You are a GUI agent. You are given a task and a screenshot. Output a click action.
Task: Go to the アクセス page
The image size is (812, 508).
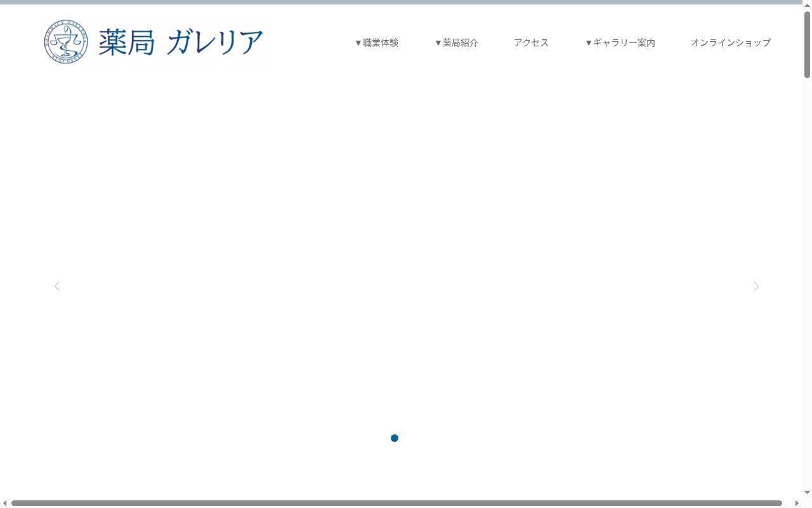click(x=531, y=43)
